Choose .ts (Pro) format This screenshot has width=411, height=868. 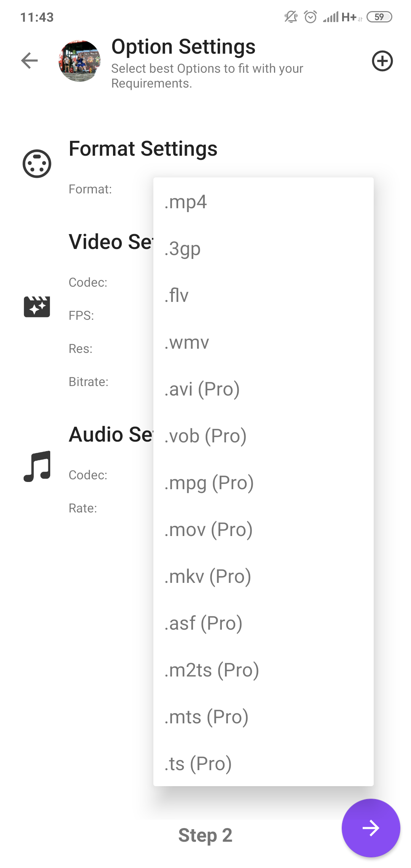tap(263, 763)
